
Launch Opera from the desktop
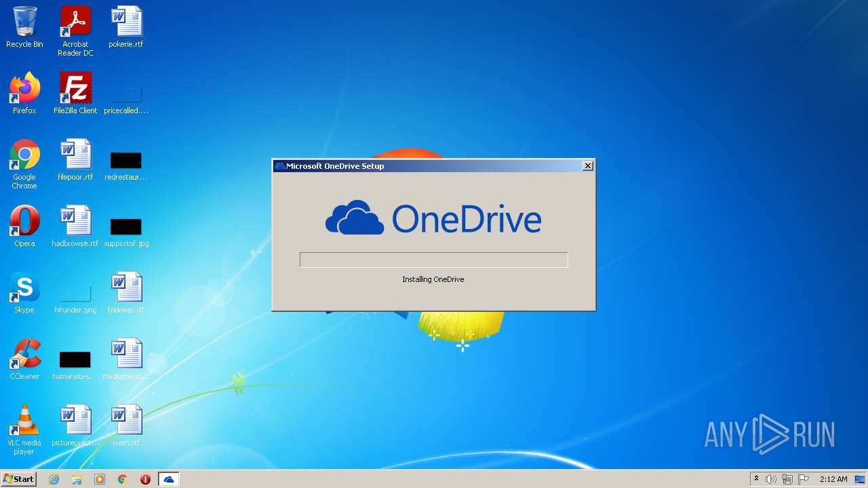tap(24, 226)
